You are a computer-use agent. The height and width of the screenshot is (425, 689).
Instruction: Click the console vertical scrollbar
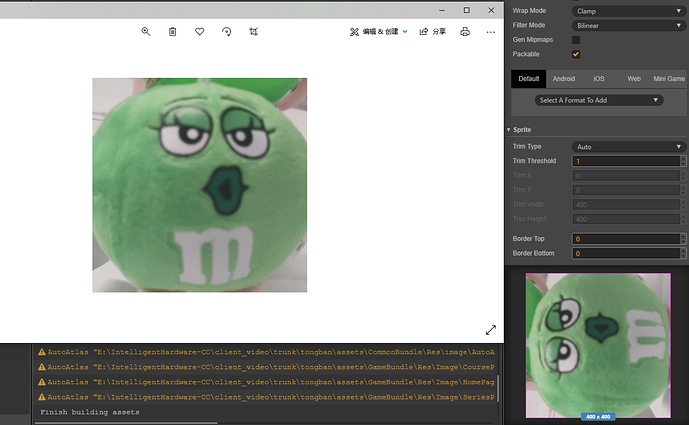[498, 388]
